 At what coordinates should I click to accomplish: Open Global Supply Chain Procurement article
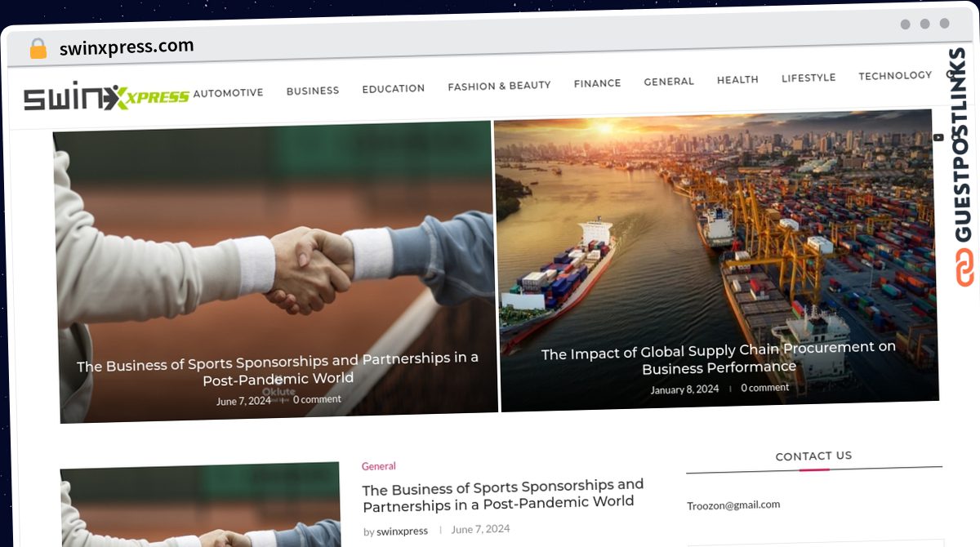pyautogui.click(x=719, y=358)
